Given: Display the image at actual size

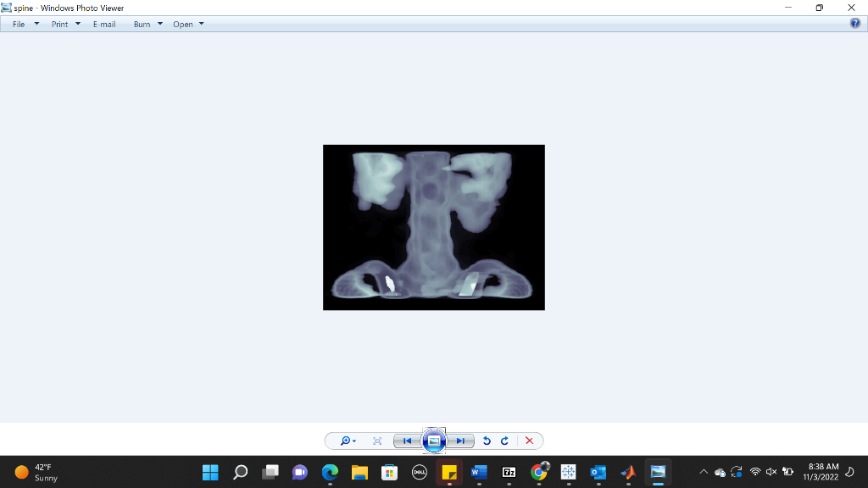Looking at the screenshot, I should click(377, 441).
